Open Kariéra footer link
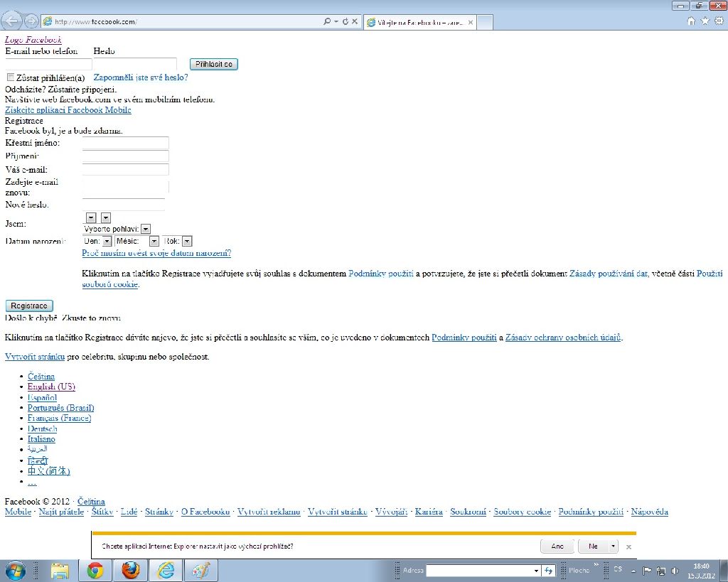Image resolution: width=728 pixels, height=582 pixels. point(429,512)
